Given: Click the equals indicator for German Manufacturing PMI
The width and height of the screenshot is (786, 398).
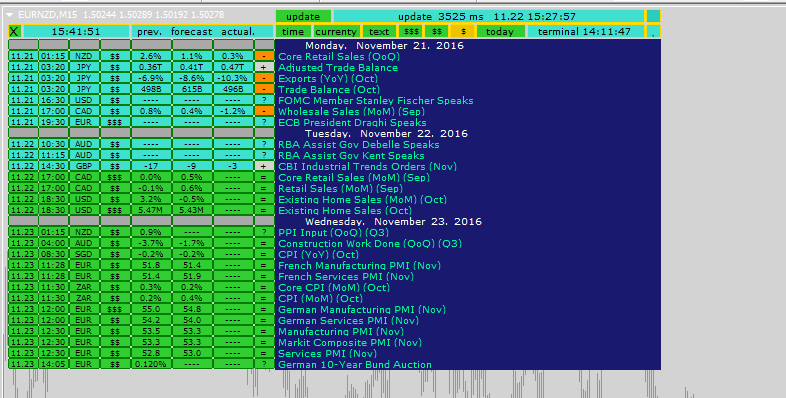Looking at the screenshot, I should pyautogui.click(x=264, y=310).
